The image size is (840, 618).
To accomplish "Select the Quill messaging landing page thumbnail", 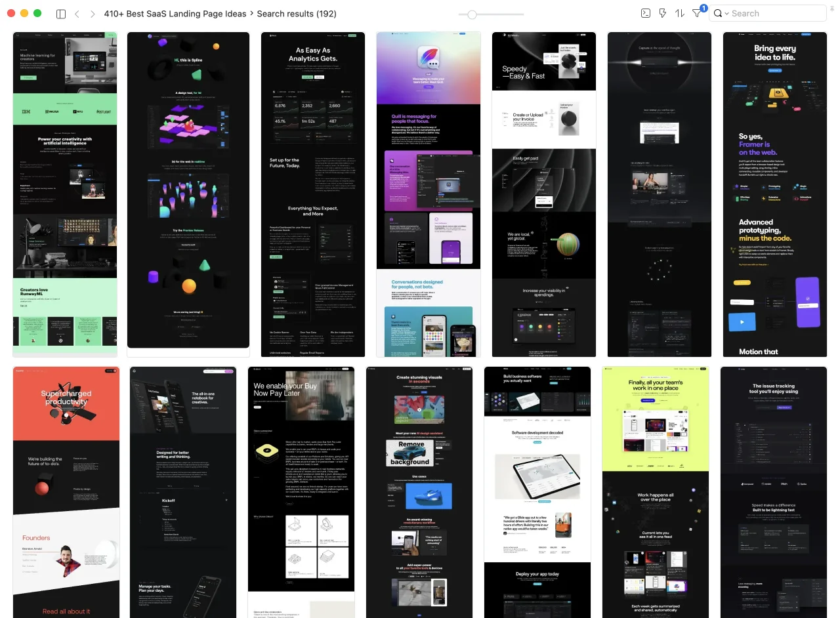I will 429,194.
